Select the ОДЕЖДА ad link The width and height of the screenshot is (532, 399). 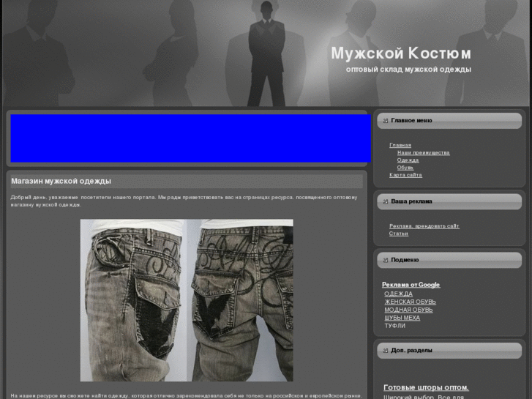(x=398, y=294)
